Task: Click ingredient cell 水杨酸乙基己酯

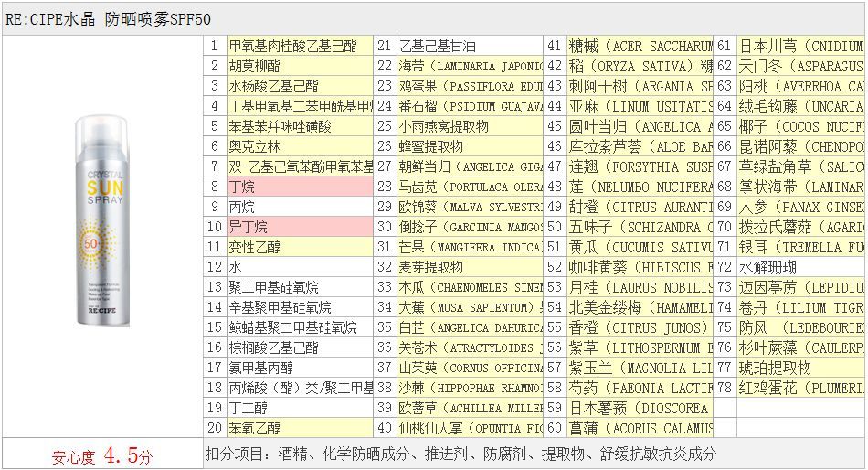Action: click(300, 86)
